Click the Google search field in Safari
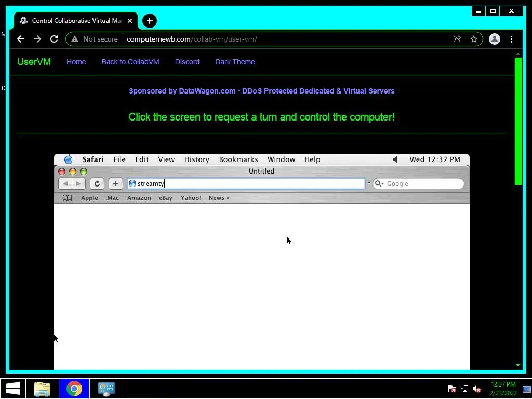Image resolution: width=532 pixels, height=399 pixels. (418, 183)
